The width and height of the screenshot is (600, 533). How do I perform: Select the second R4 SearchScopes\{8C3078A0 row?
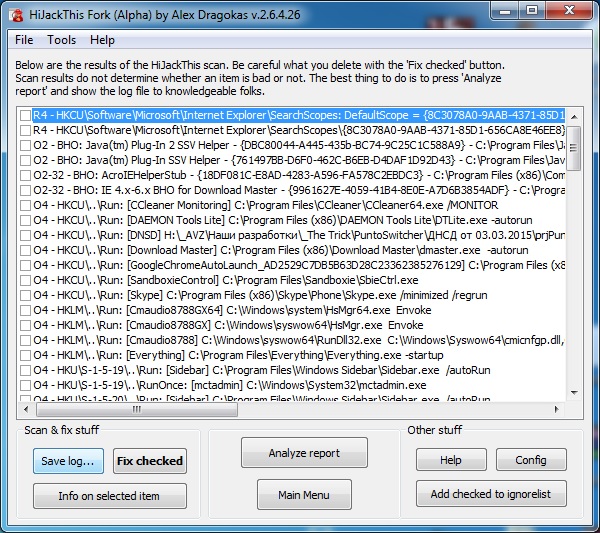(x=299, y=130)
